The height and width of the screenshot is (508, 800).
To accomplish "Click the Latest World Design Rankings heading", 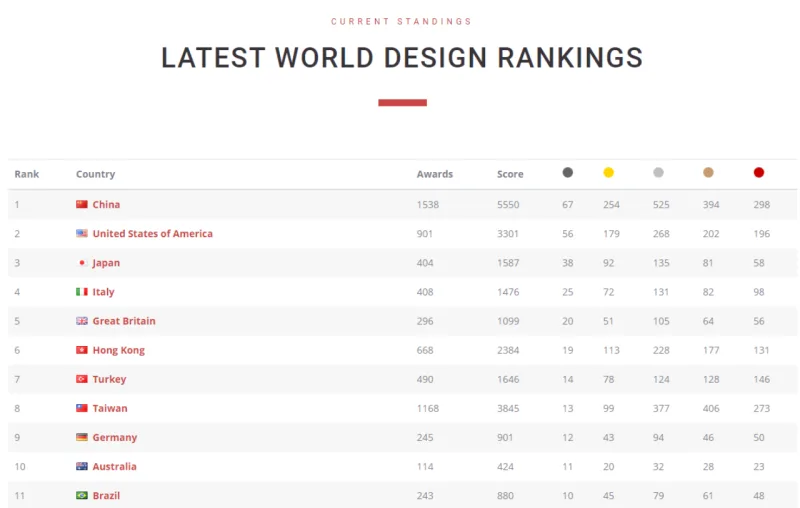I will click(402, 58).
